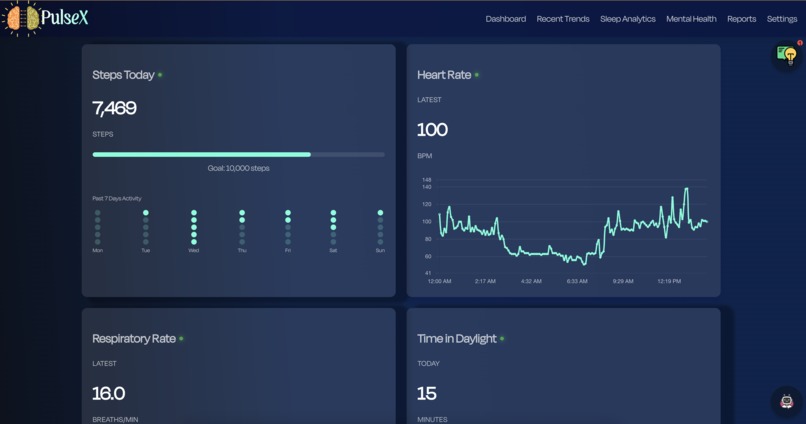Open Recent Trends in navigation
806x424 pixels.
pyautogui.click(x=563, y=19)
